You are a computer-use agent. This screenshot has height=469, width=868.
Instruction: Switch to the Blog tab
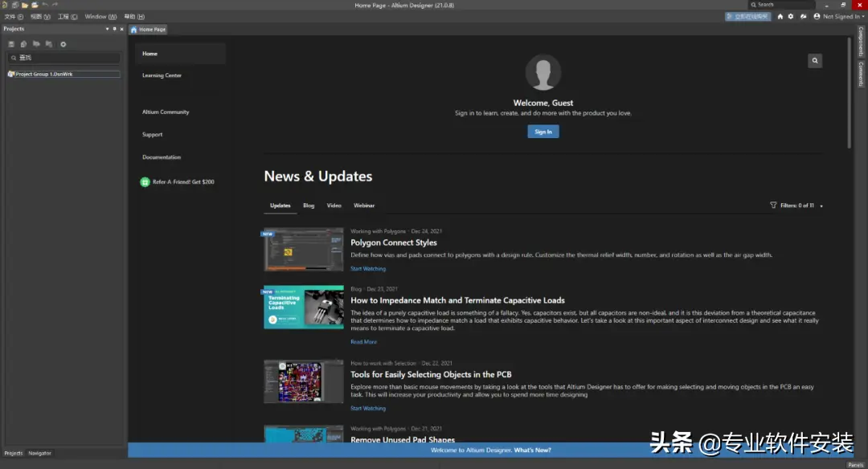309,206
